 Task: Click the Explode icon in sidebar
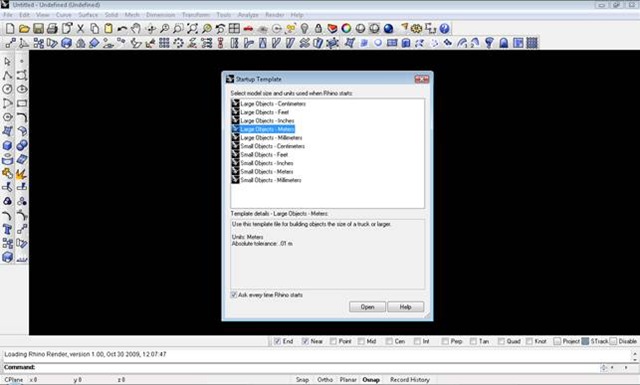[x=22, y=174]
